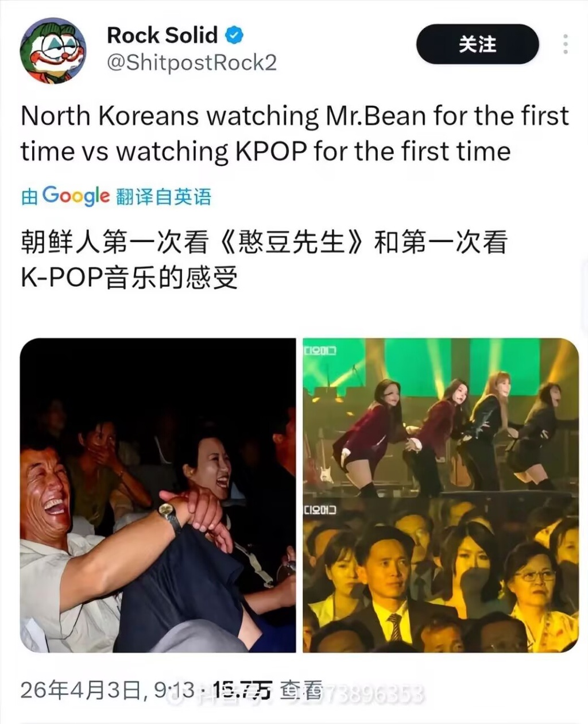
Task: Open the serious audience crowd image
Action: pos(440,576)
